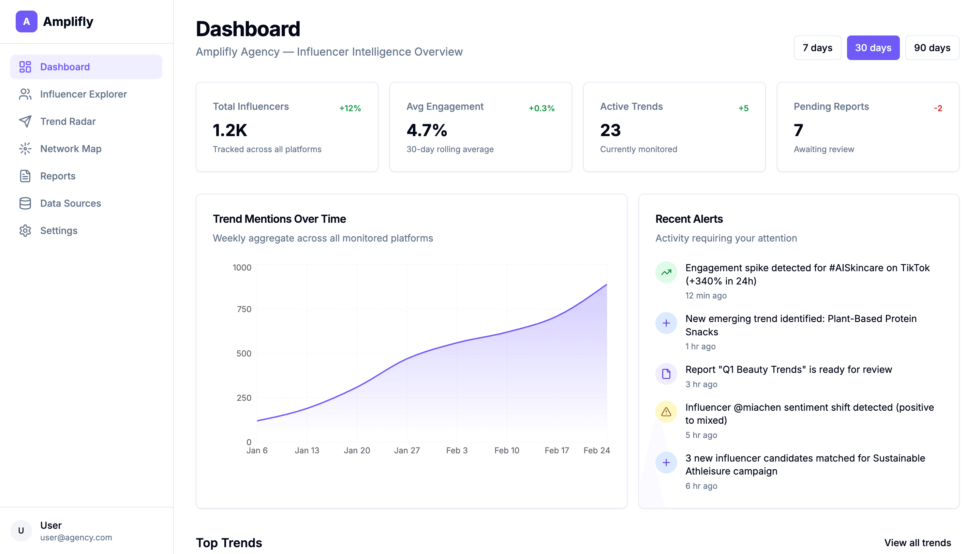This screenshot has width=980, height=554.
Task: Click the engagement spike alert icon
Action: click(x=666, y=272)
